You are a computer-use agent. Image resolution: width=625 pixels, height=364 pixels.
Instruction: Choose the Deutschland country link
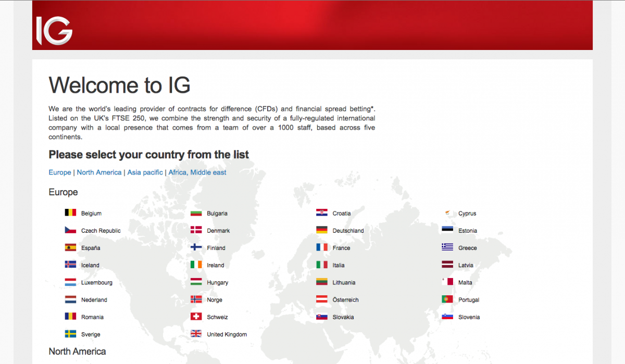[348, 231]
